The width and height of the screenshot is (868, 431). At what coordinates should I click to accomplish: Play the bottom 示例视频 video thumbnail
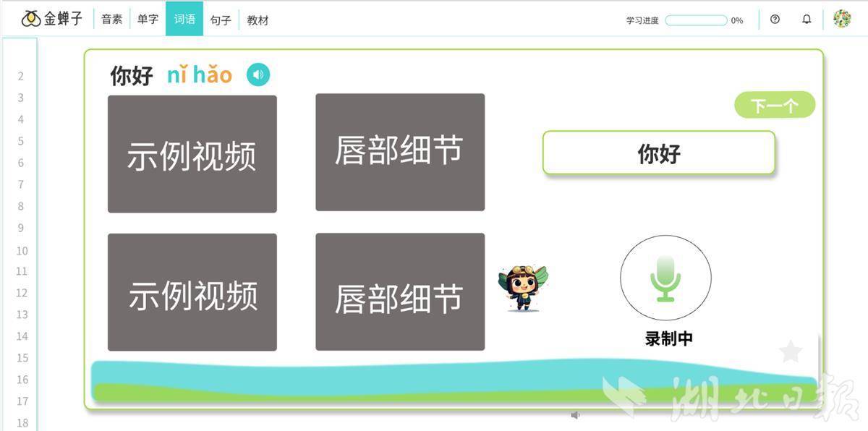click(x=192, y=292)
